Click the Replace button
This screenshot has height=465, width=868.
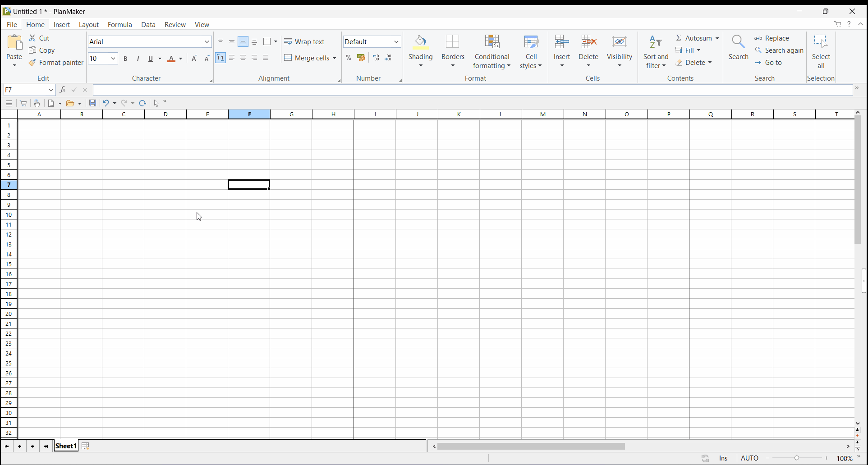[772, 38]
